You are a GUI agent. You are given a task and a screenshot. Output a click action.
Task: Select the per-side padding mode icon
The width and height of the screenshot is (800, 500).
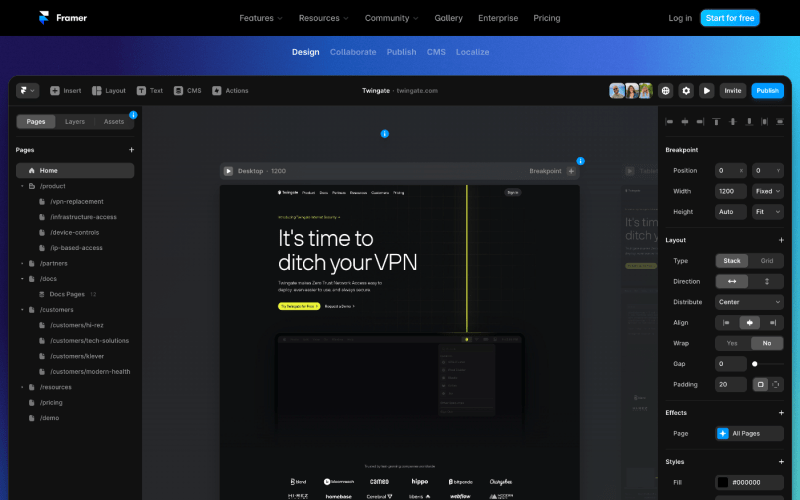click(776, 385)
